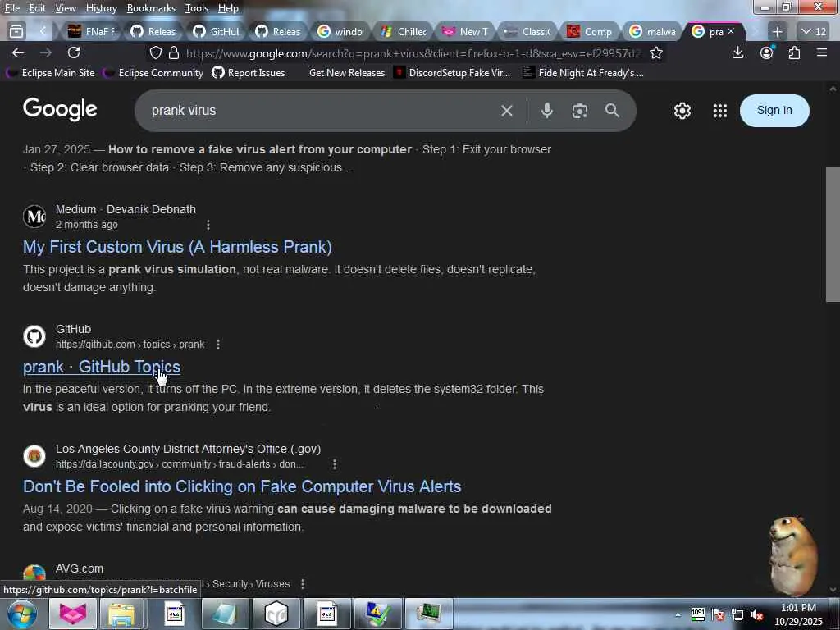This screenshot has height=630, width=840.
Task: Open the Extensions puzzle icon
Action: point(794,52)
